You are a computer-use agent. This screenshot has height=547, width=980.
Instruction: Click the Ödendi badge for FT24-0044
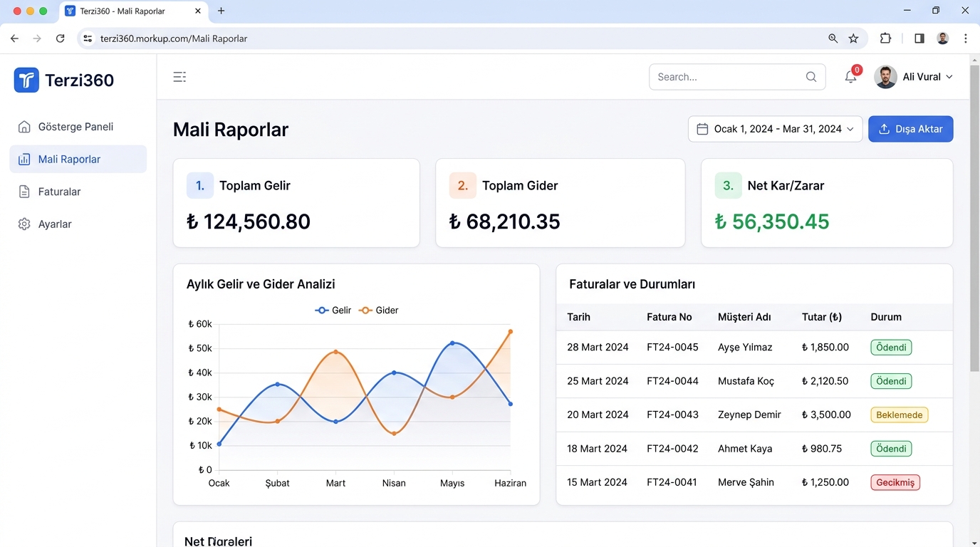click(x=891, y=381)
